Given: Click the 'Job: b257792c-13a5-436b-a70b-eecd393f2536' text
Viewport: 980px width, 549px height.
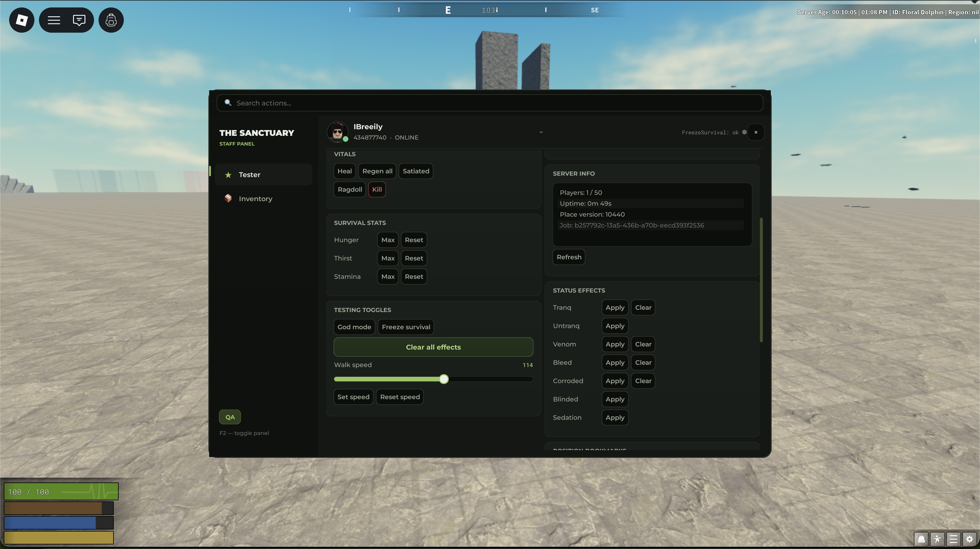Looking at the screenshot, I should pos(632,225).
